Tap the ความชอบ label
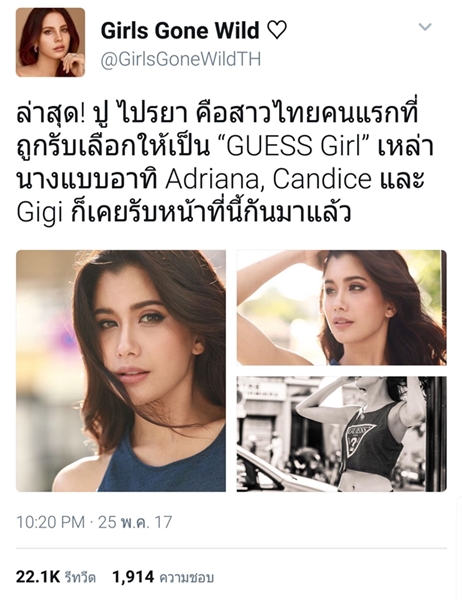This screenshot has width=462, height=600. [x=186, y=577]
